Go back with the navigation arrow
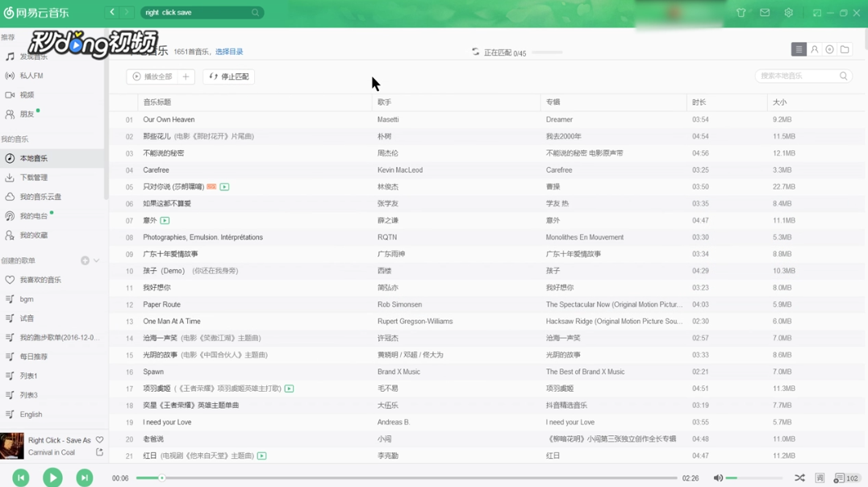868x487 pixels. click(112, 12)
